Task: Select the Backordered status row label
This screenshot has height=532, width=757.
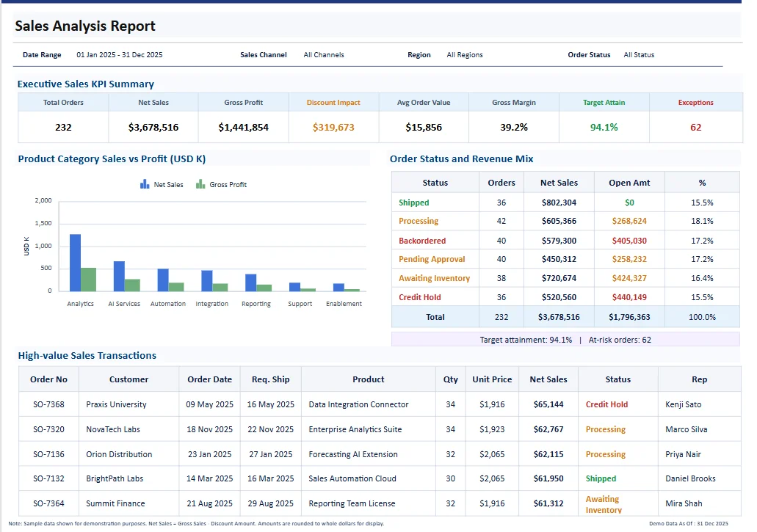Action: click(422, 241)
